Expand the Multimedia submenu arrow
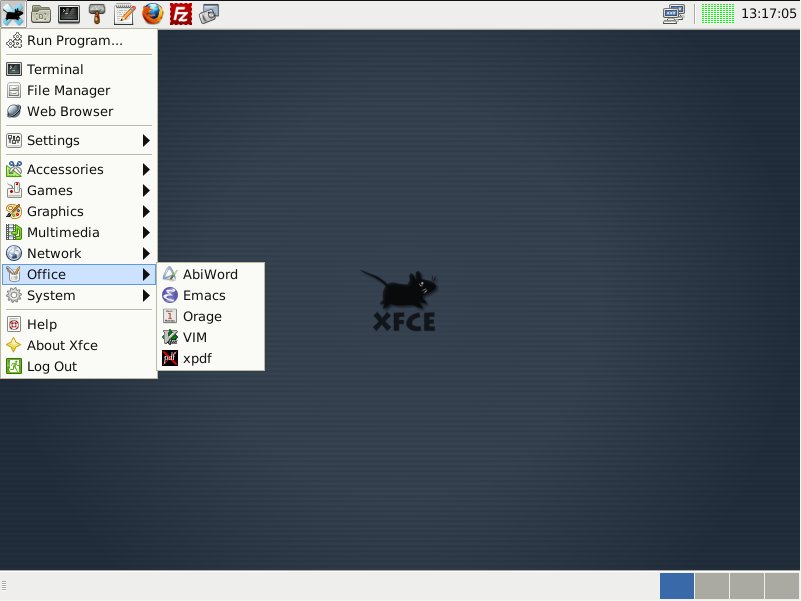This screenshot has height=601, width=802. pyautogui.click(x=146, y=232)
